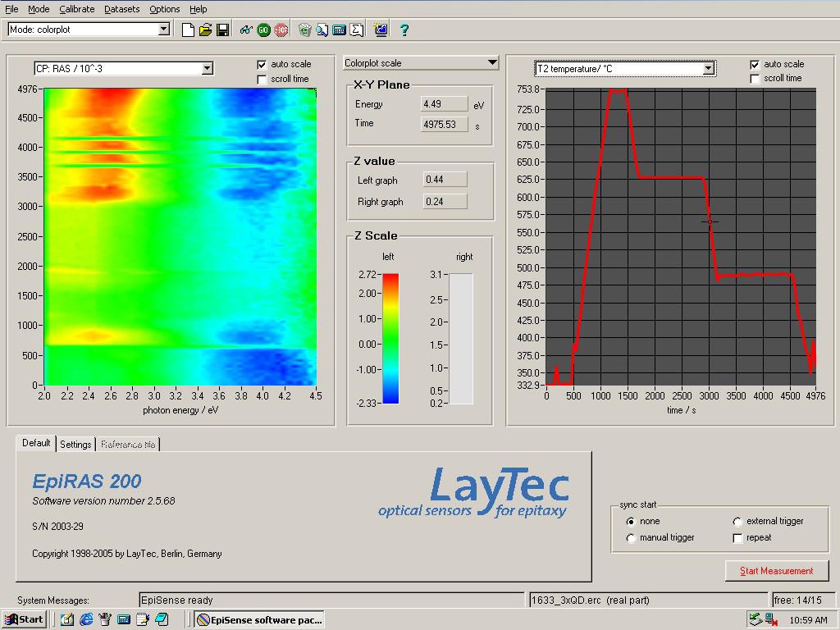Click the monitor graph toolbar icon
The width and height of the screenshot is (840, 630).
point(381,30)
